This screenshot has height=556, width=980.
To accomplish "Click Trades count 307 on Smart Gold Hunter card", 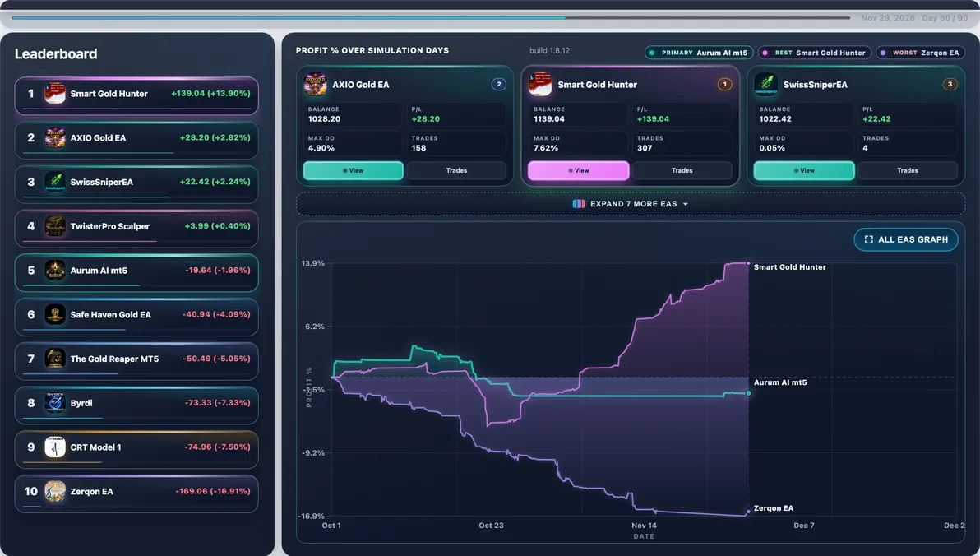I will click(x=645, y=148).
